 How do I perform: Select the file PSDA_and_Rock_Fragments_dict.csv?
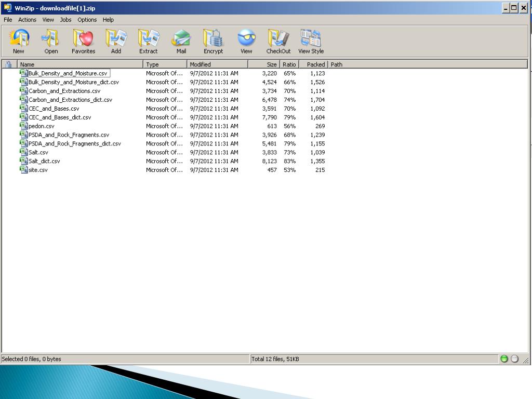click(75, 144)
